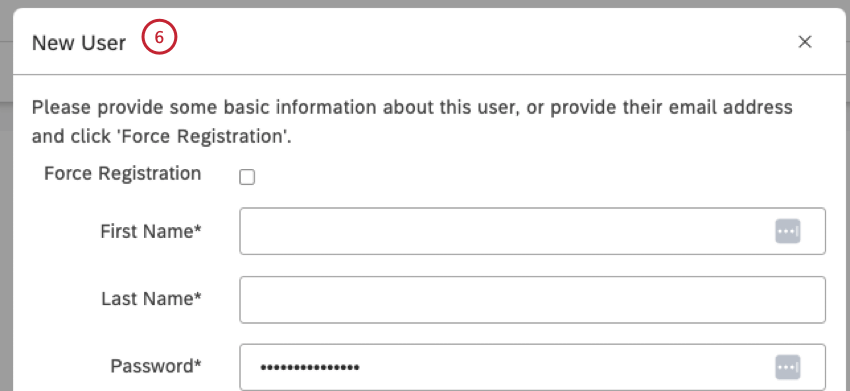Click the masked password dots
The height and width of the screenshot is (391, 850).
(x=310, y=368)
